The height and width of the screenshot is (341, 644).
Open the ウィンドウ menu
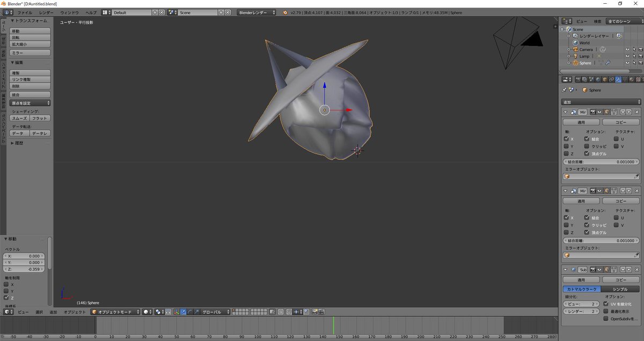pos(69,12)
